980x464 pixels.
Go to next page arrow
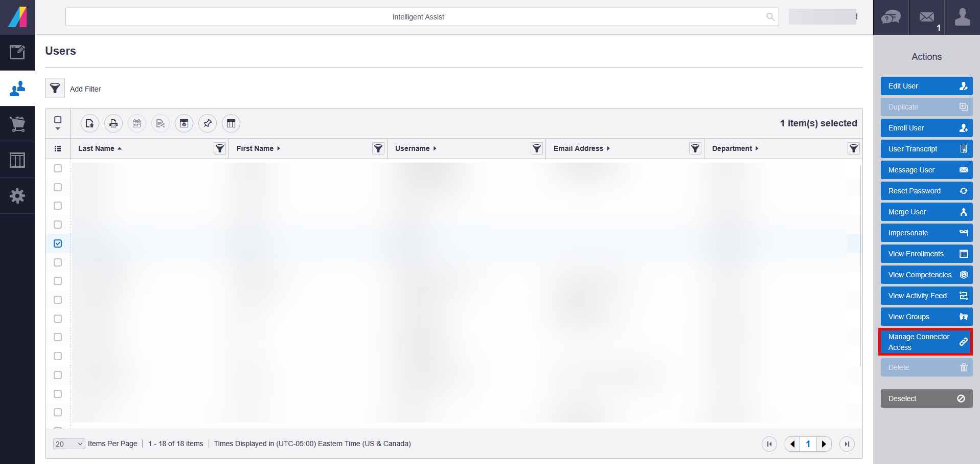824,444
